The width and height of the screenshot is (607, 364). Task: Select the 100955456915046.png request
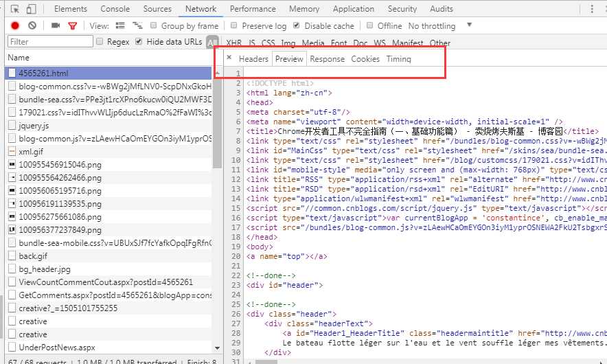pos(108,165)
